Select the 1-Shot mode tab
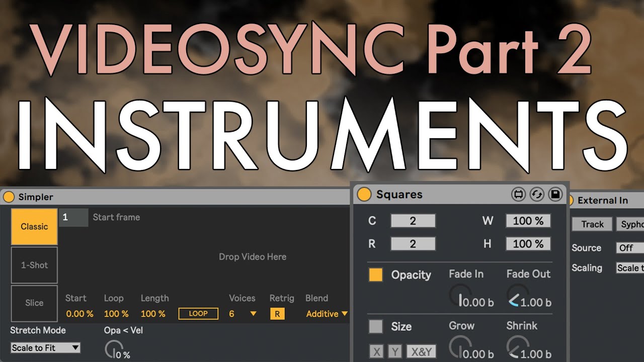Viewport: 644px width, 362px height. point(34,265)
